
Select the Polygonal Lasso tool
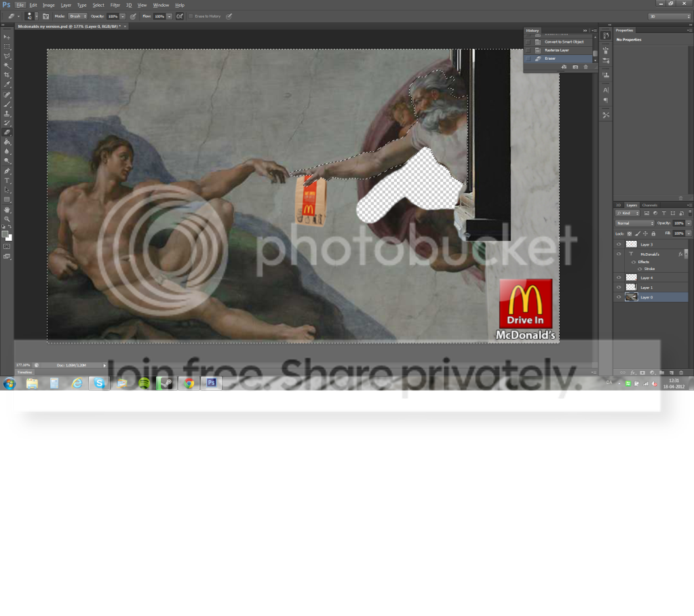pos(7,56)
